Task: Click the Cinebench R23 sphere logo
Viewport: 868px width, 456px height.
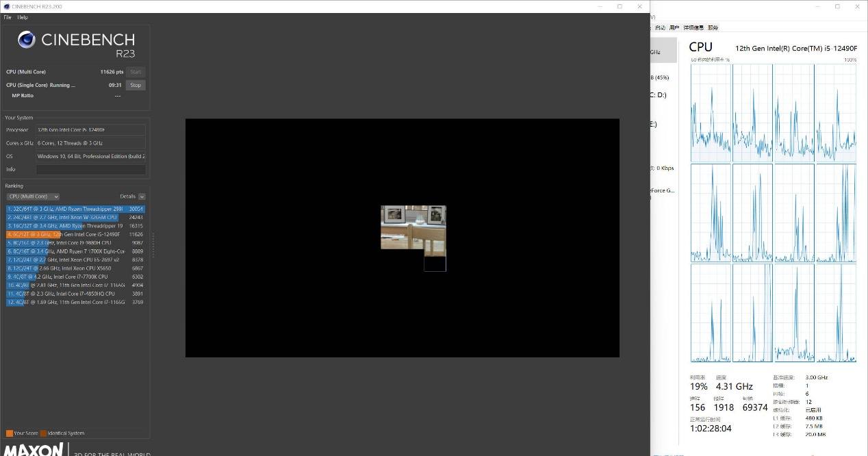Action: click(x=27, y=40)
